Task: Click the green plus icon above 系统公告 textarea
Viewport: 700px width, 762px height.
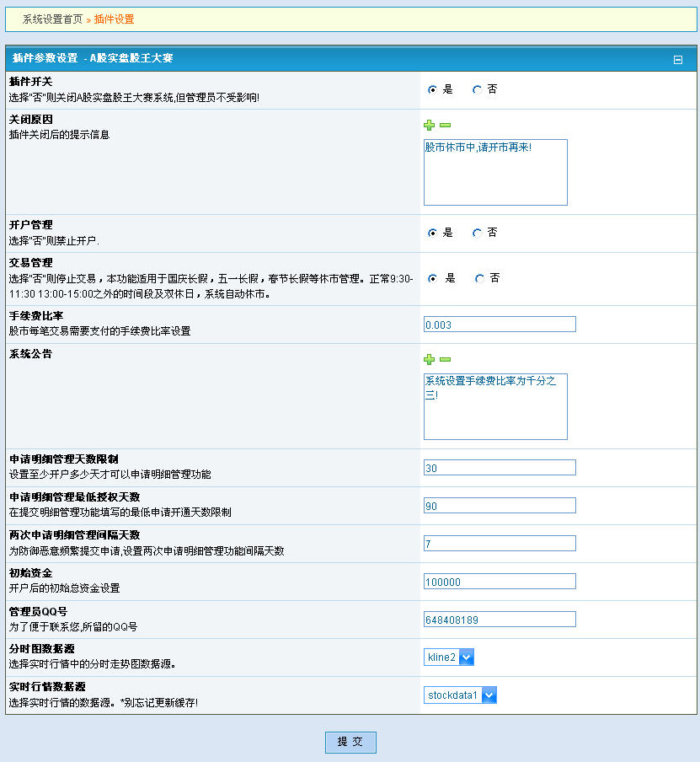Action: point(430,359)
